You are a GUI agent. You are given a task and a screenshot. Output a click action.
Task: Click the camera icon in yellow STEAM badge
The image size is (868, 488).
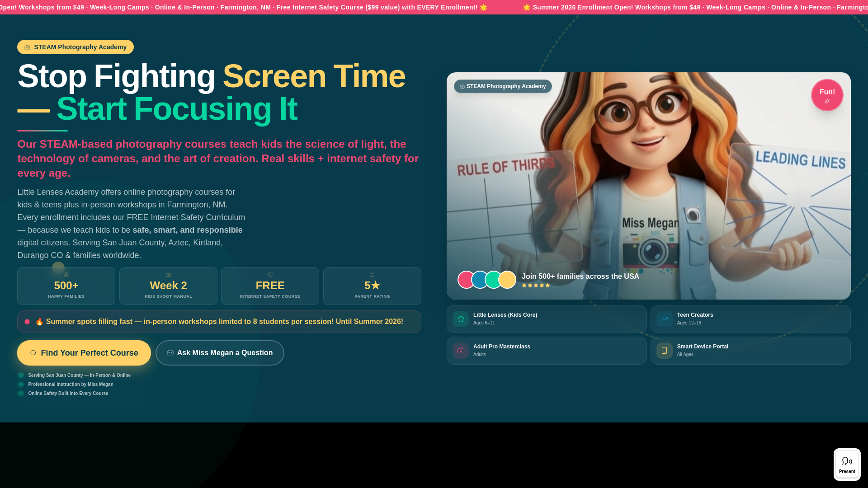pyautogui.click(x=28, y=47)
